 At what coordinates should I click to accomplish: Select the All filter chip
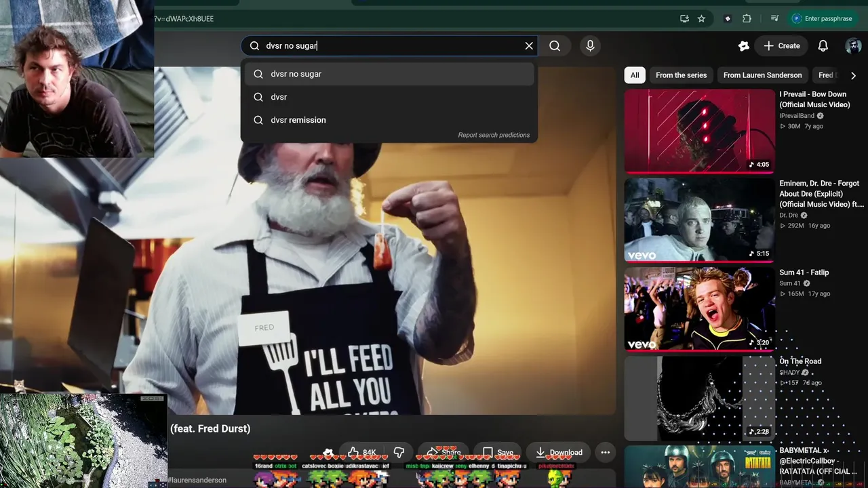(635, 75)
